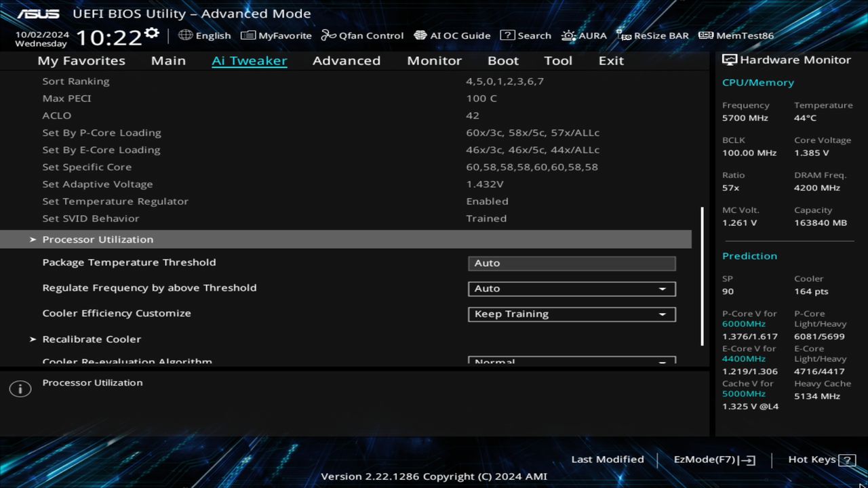This screenshot has height=488, width=868.
Task: Change the Cooler Re-evaluation Algorithm setting
Action: (x=571, y=360)
